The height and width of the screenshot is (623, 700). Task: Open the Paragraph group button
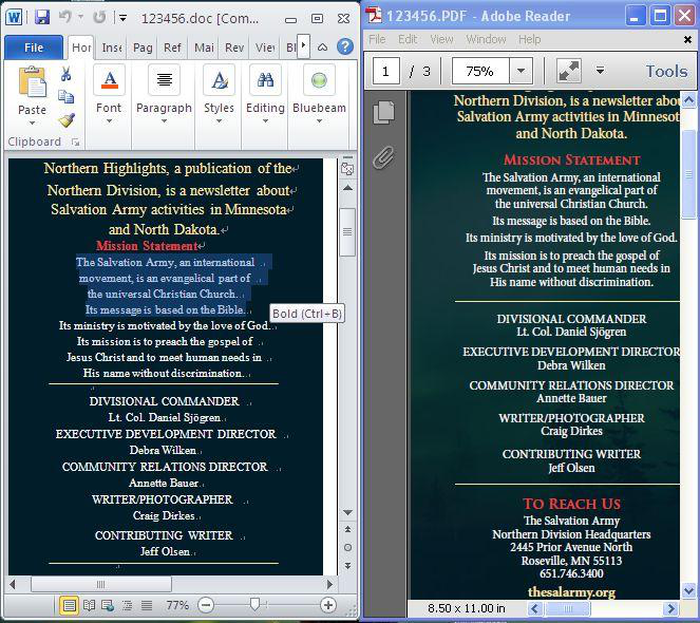click(164, 95)
